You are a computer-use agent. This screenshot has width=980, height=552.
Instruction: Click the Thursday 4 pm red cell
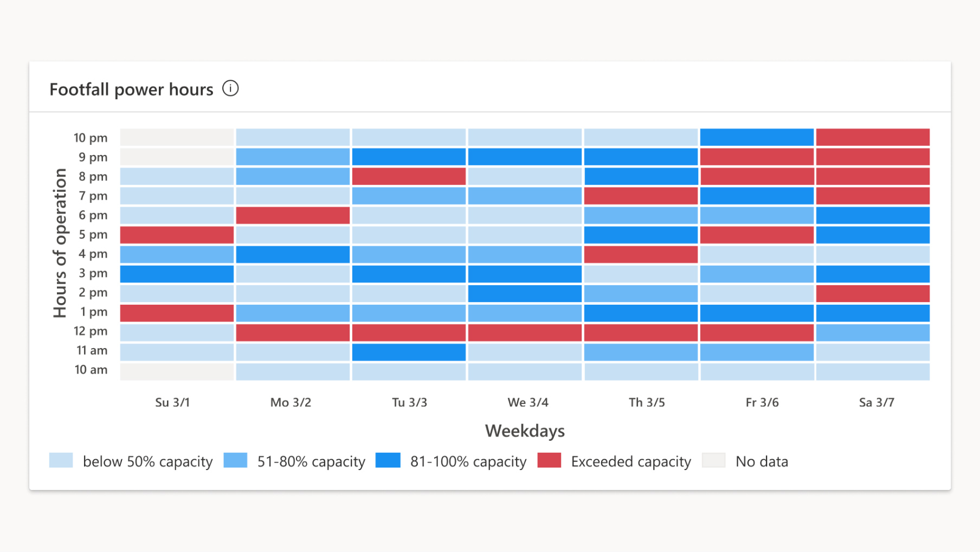pos(641,254)
